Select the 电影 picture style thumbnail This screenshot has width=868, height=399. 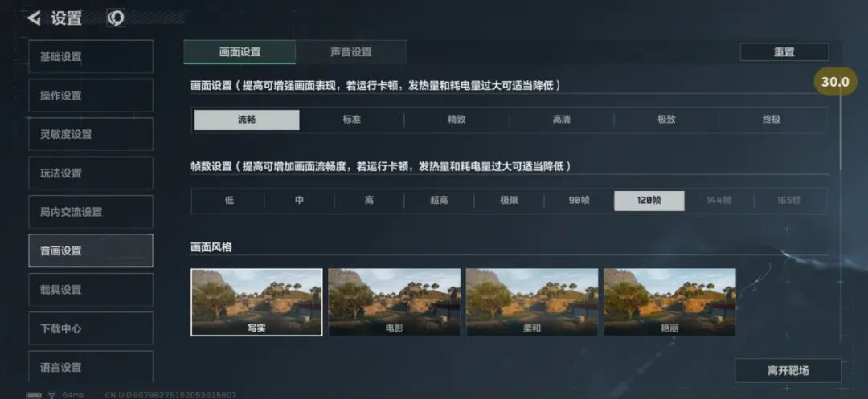[394, 303]
